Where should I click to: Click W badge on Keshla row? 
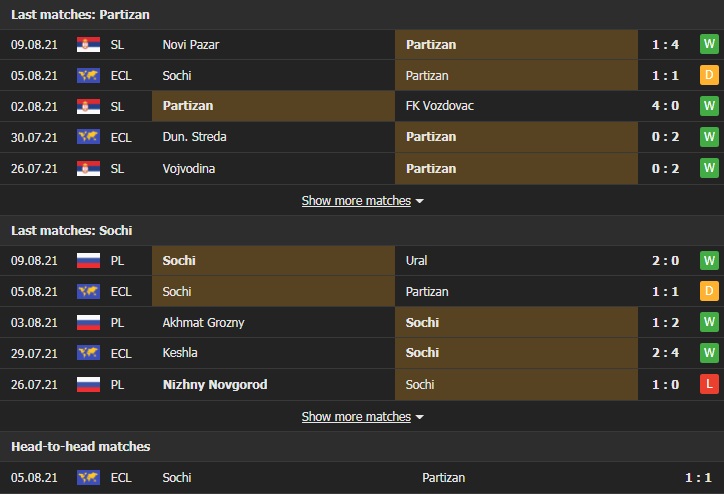pyautogui.click(x=709, y=353)
